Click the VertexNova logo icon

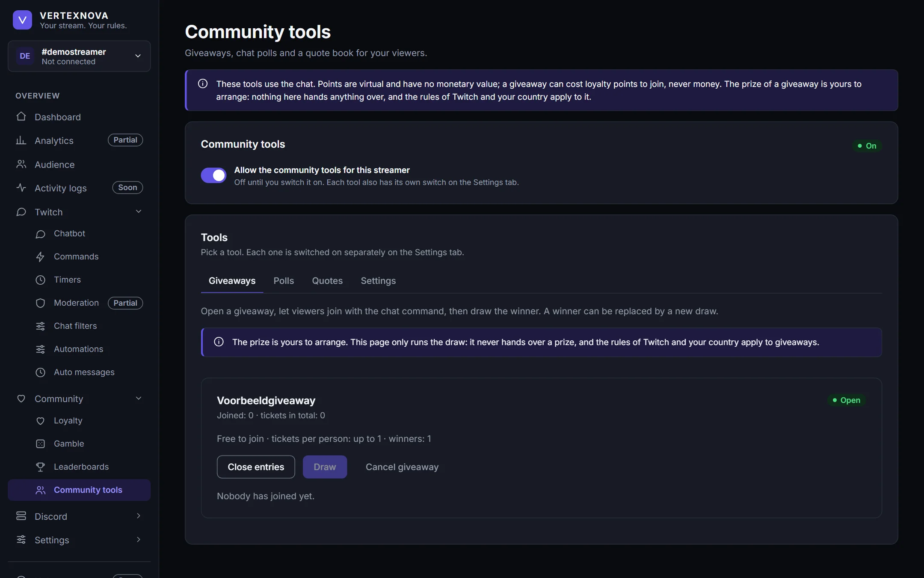[x=22, y=20]
